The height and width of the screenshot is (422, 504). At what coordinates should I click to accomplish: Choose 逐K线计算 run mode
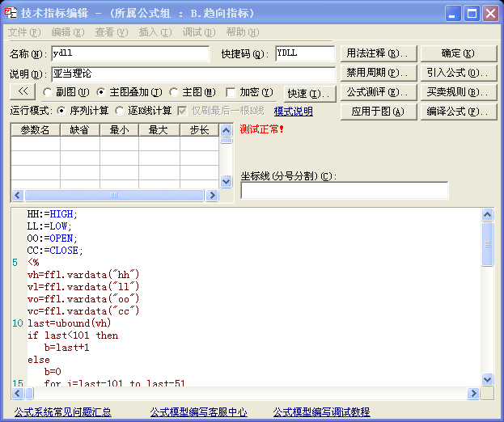pyautogui.click(x=121, y=111)
